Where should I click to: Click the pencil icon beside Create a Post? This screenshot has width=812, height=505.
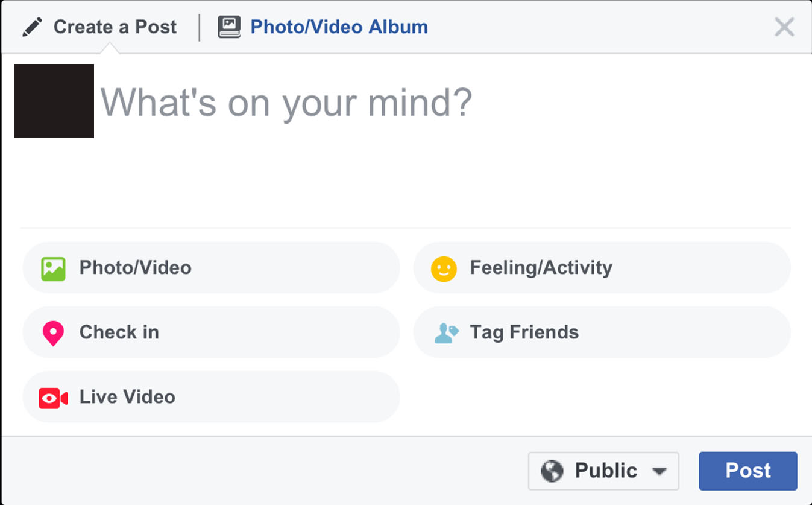point(32,27)
